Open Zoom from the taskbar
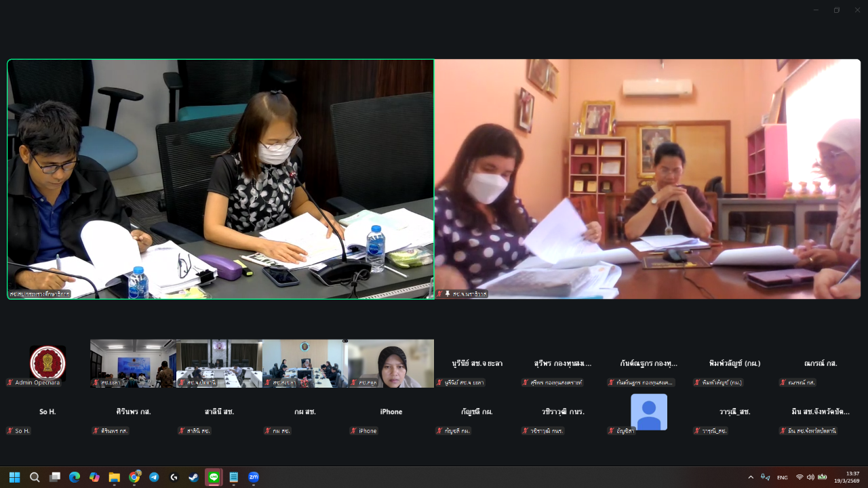This screenshot has height=488, width=868. click(x=254, y=477)
